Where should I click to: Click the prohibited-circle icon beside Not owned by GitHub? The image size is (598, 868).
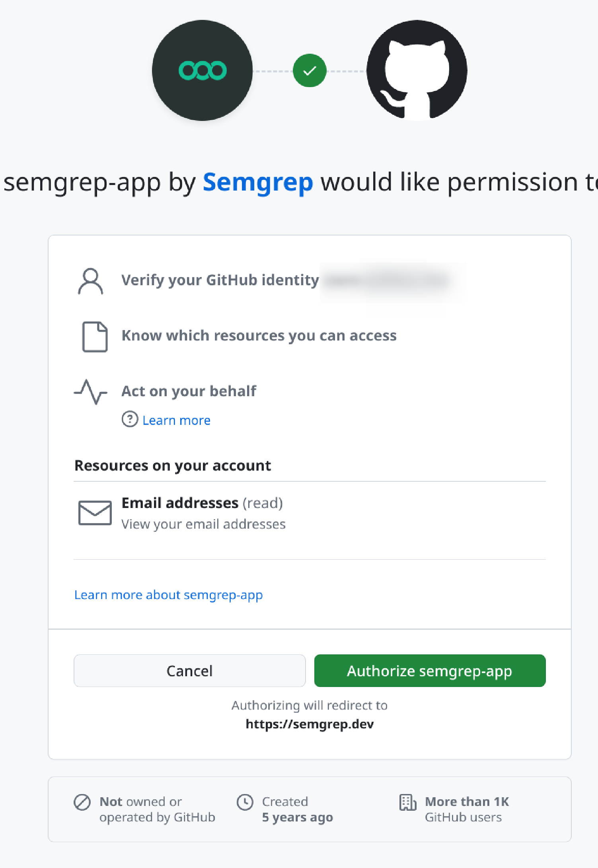point(82,802)
